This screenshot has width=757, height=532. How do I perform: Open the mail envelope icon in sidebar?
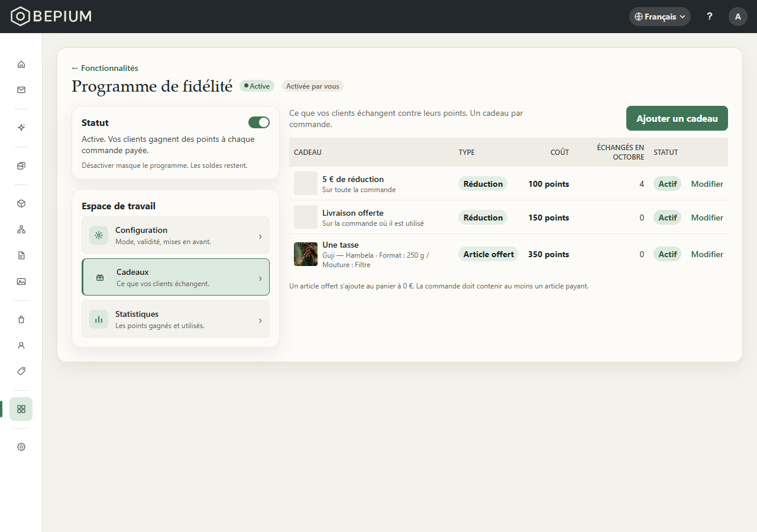[x=21, y=90]
